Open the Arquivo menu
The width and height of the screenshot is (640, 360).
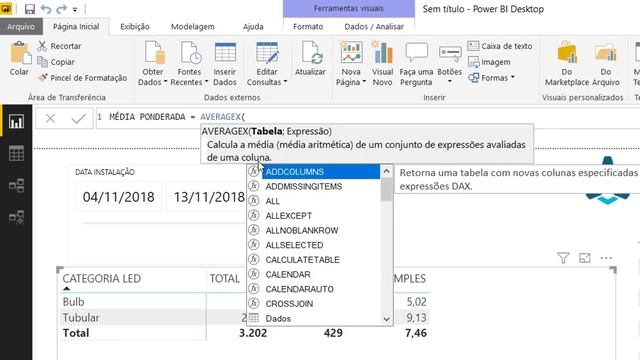(21, 27)
